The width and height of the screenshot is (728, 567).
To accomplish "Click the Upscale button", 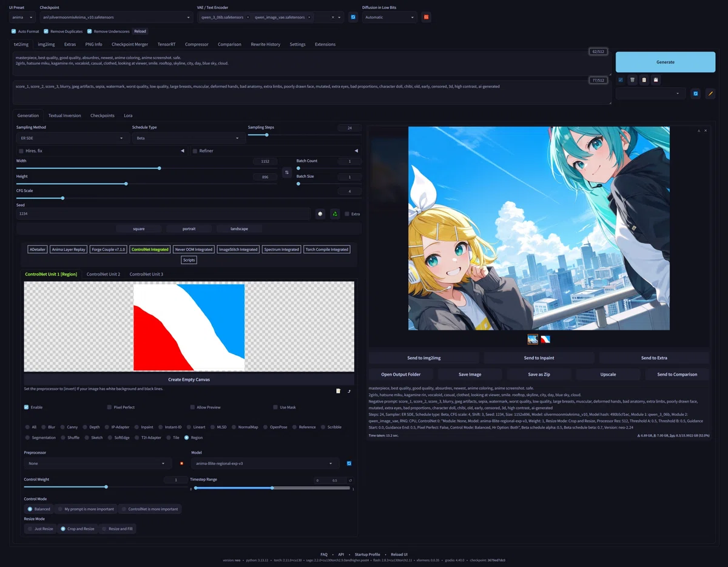I will click(608, 374).
